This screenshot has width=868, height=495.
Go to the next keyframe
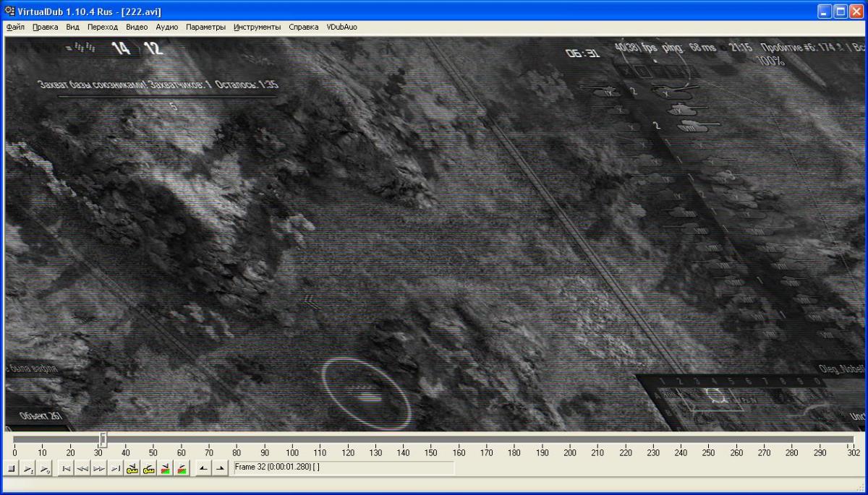149,469
